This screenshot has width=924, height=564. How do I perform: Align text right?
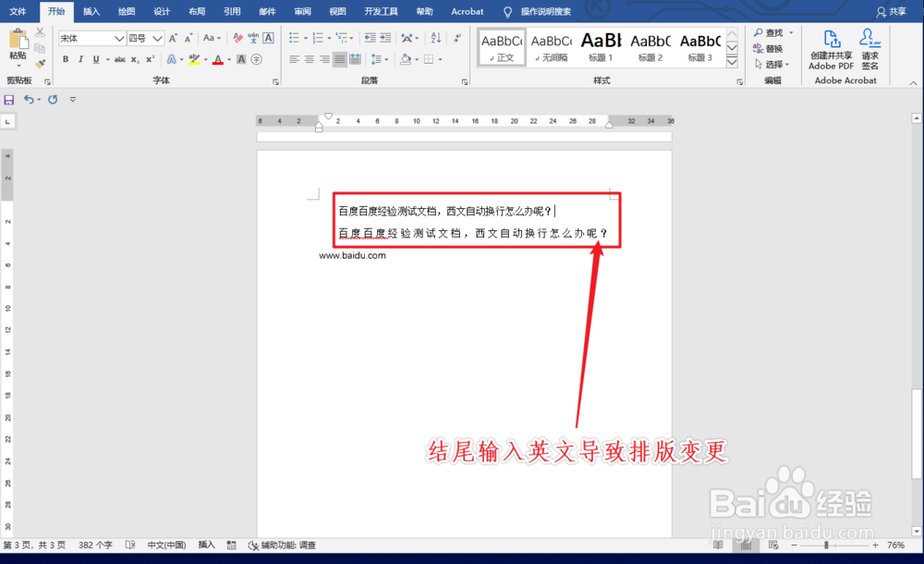[x=324, y=59]
